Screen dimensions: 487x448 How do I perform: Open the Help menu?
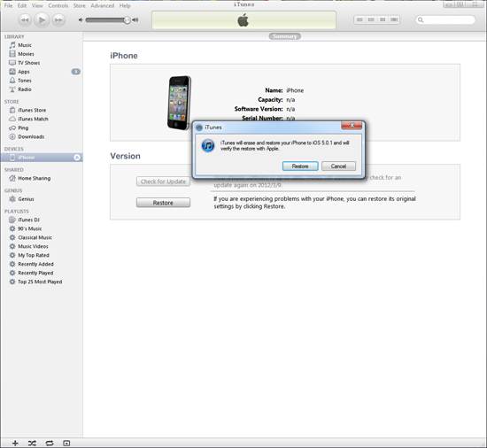[125, 5]
